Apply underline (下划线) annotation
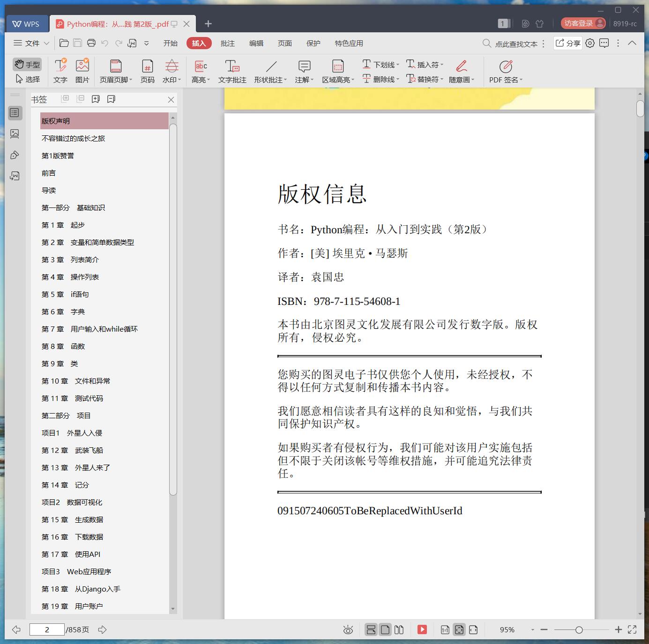649x644 pixels. [380, 65]
